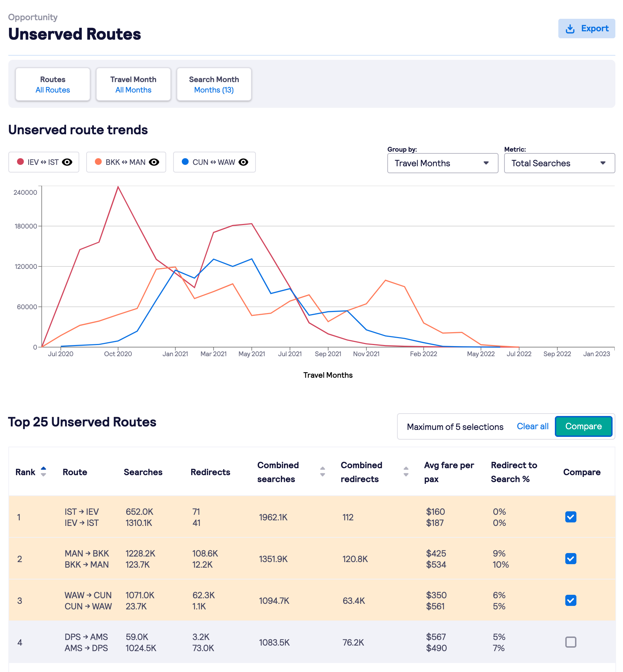
Task: Click the blue CUN ⇔ WAW color dot
Action: coord(185,162)
